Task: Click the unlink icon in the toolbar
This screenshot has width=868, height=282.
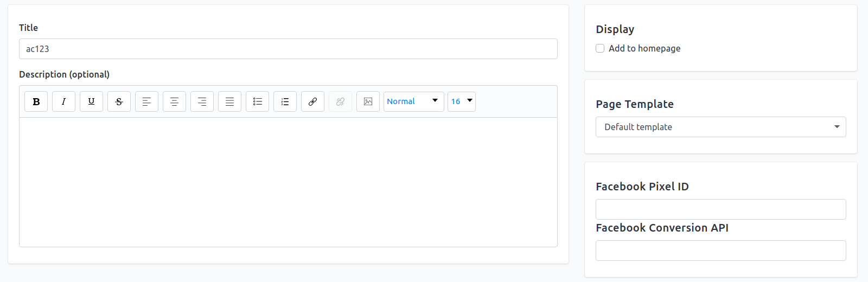Action: (x=340, y=101)
